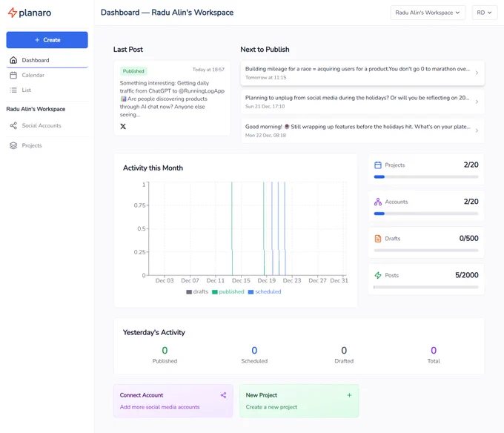This screenshot has width=504, height=433.
Task: Click the Connect Account card
Action: (x=173, y=401)
